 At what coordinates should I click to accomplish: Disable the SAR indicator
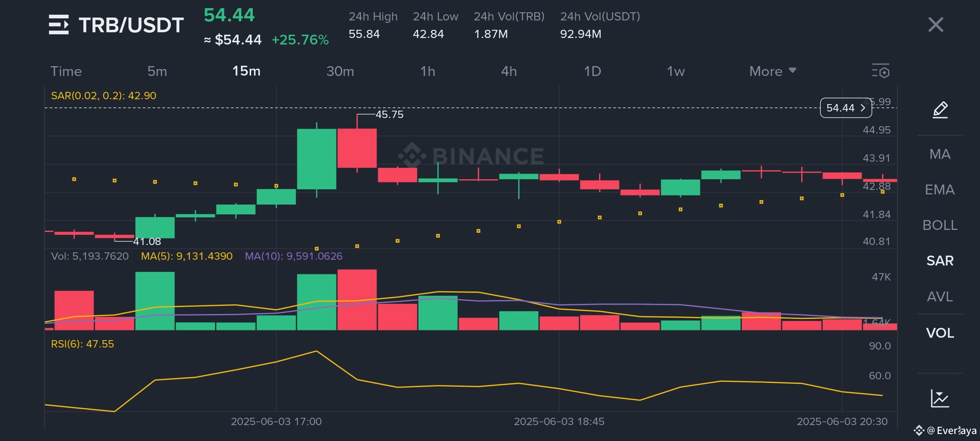pos(940,261)
